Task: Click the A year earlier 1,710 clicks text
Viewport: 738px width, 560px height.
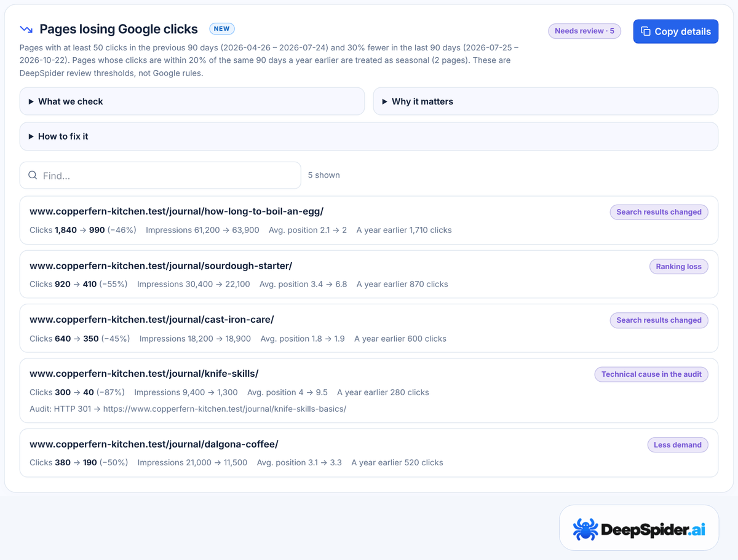Action: (404, 230)
